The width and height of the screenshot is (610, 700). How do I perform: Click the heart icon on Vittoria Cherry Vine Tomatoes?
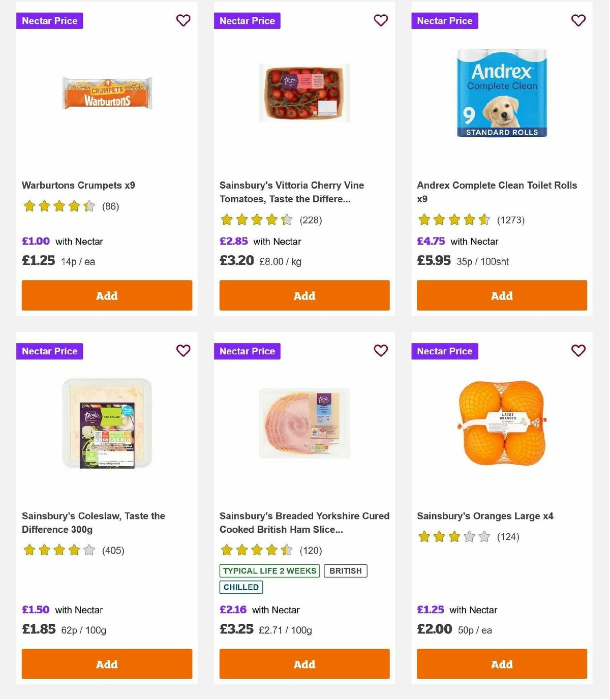point(381,20)
